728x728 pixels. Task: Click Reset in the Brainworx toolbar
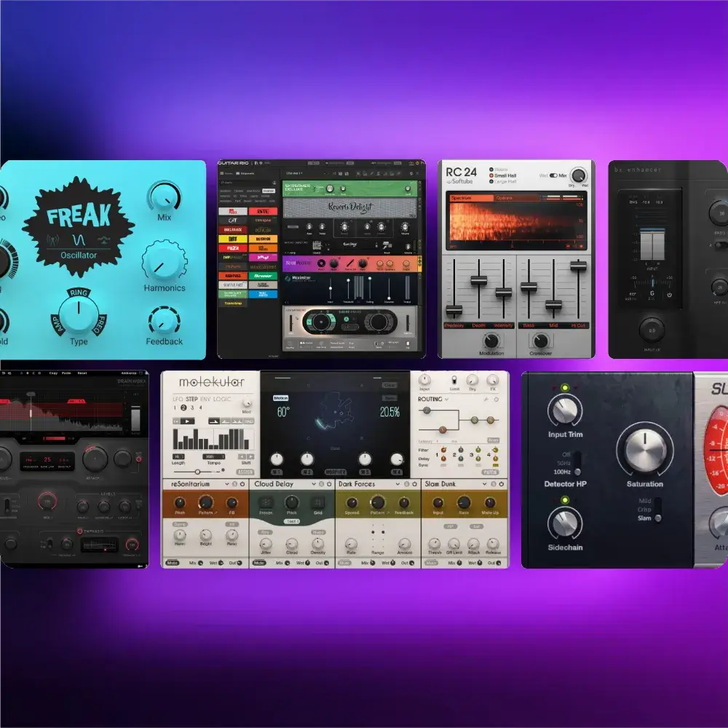coord(82,373)
